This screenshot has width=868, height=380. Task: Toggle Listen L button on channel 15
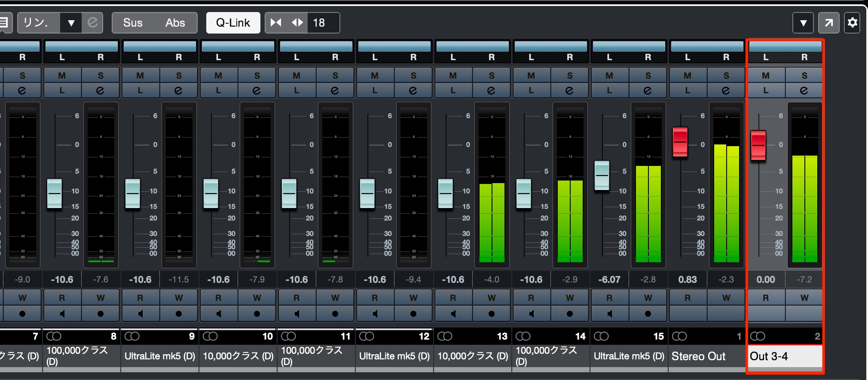tap(610, 91)
